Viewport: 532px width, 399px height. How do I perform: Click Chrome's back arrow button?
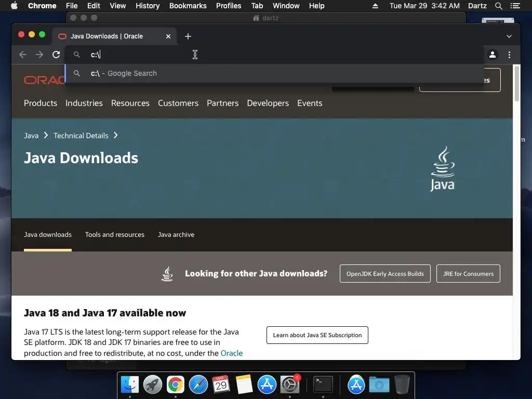23,55
